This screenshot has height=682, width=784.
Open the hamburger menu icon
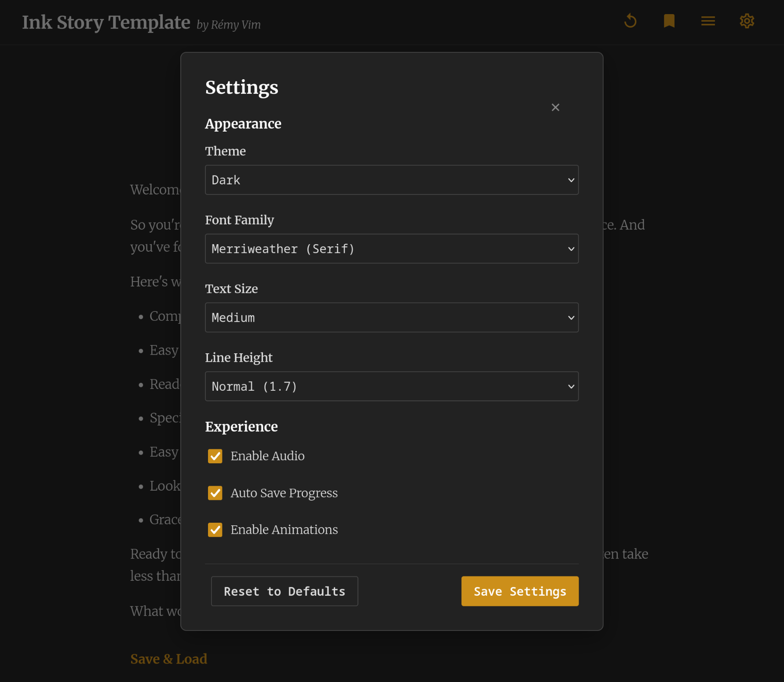click(x=708, y=21)
